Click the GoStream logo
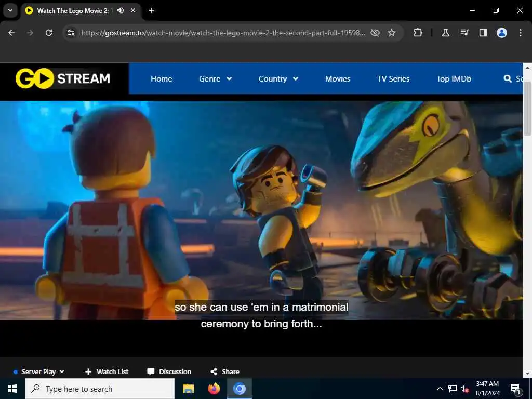532x399 pixels. [63, 78]
